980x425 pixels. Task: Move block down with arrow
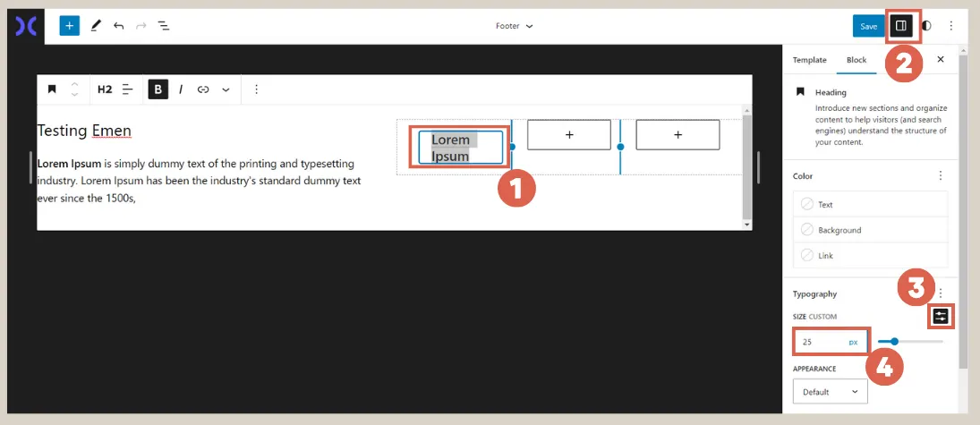point(74,94)
